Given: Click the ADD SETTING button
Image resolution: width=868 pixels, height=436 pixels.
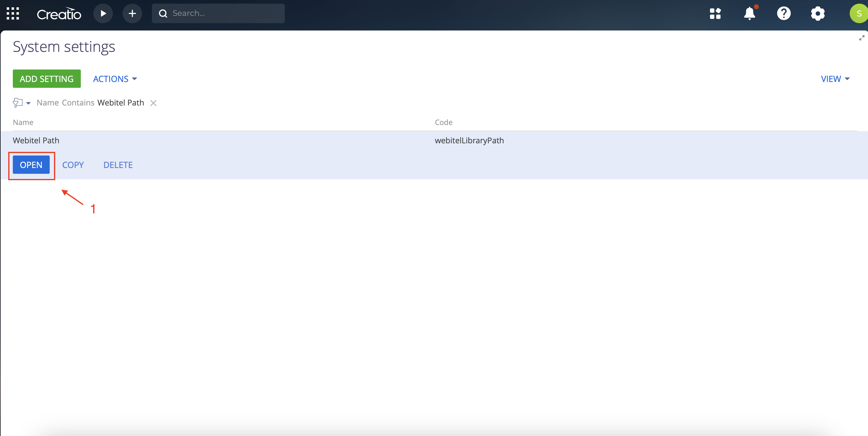Looking at the screenshot, I should (x=47, y=79).
